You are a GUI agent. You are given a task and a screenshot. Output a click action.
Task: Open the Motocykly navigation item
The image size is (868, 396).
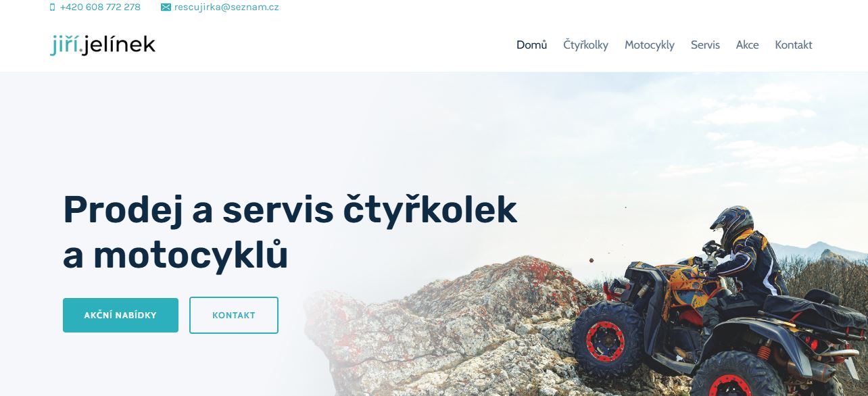649,45
